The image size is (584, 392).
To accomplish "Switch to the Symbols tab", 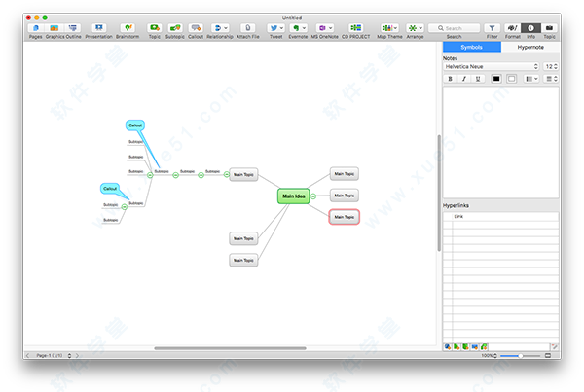I will click(x=471, y=47).
